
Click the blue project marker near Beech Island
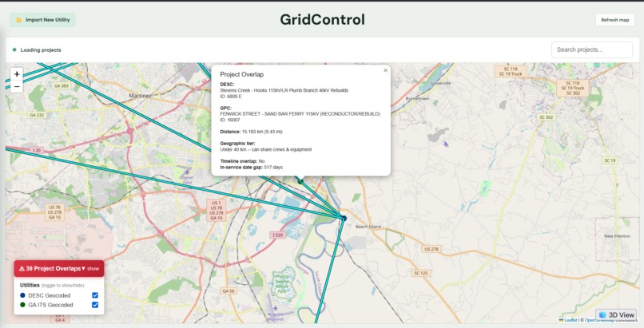344,219
